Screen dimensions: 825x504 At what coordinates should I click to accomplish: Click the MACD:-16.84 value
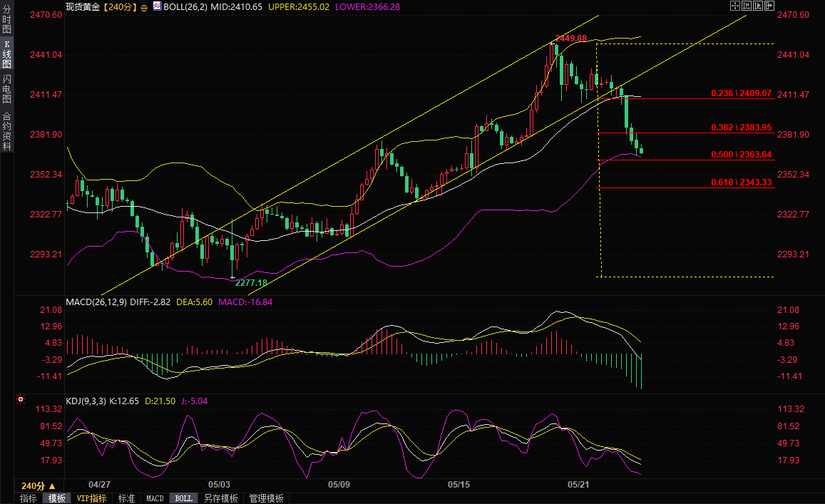tap(245, 302)
